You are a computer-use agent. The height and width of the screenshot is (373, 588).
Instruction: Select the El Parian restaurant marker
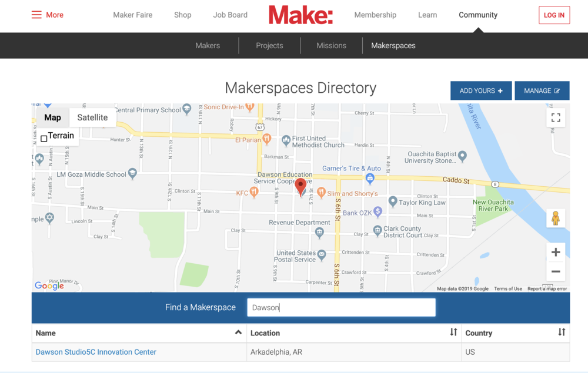click(266, 139)
